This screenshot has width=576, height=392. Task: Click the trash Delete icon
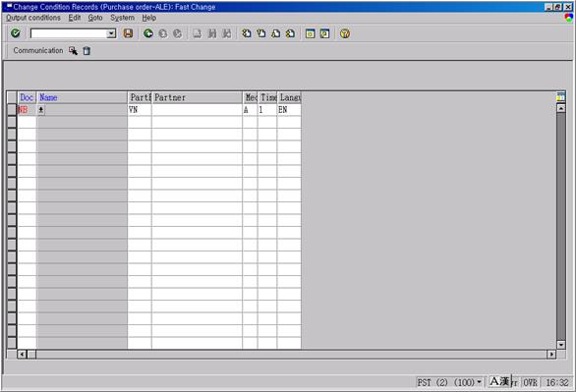click(x=86, y=51)
